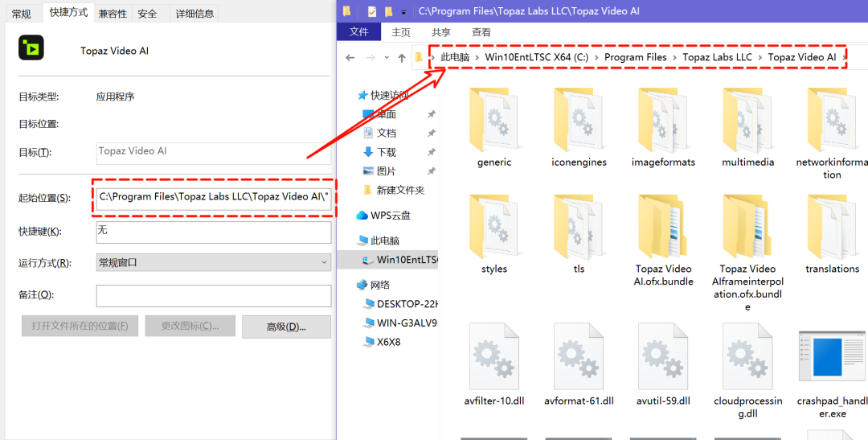Click the Explorer back arrow

pyautogui.click(x=350, y=57)
